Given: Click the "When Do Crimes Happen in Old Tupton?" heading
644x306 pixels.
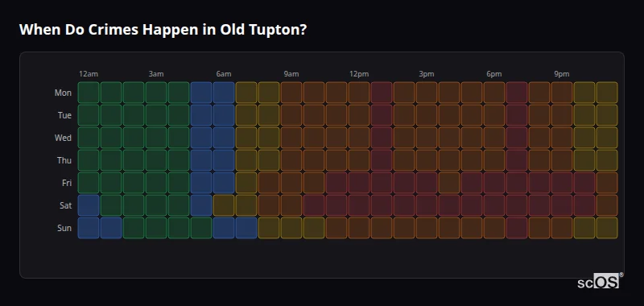Looking at the screenshot, I should [x=163, y=30].
